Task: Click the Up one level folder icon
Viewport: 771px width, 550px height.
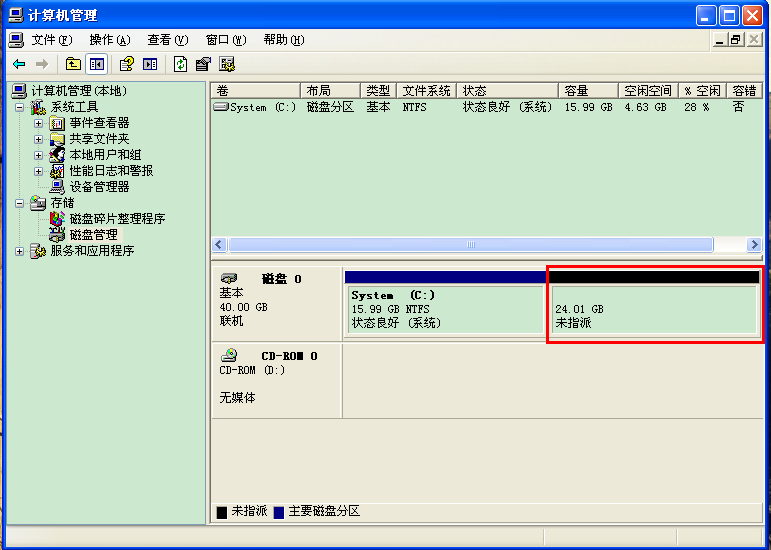Action: (73, 64)
